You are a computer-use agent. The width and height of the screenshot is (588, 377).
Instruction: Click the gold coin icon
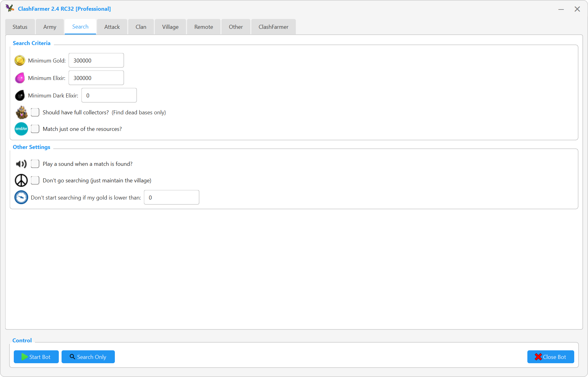pyautogui.click(x=20, y=60)
